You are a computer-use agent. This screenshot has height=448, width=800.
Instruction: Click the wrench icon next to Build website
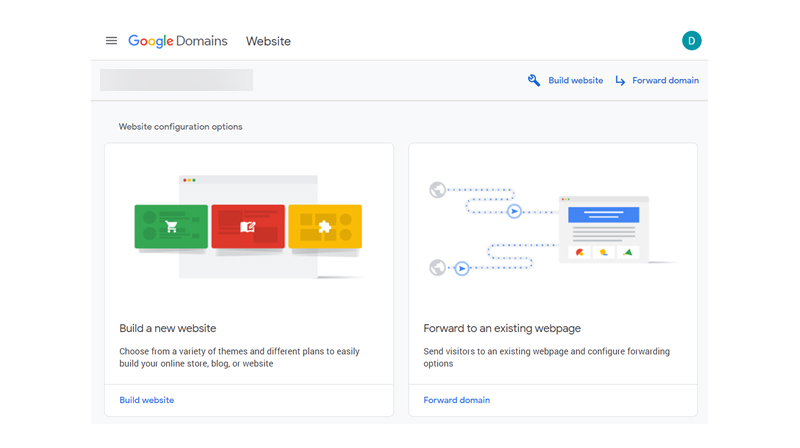(x=534, y=80)
